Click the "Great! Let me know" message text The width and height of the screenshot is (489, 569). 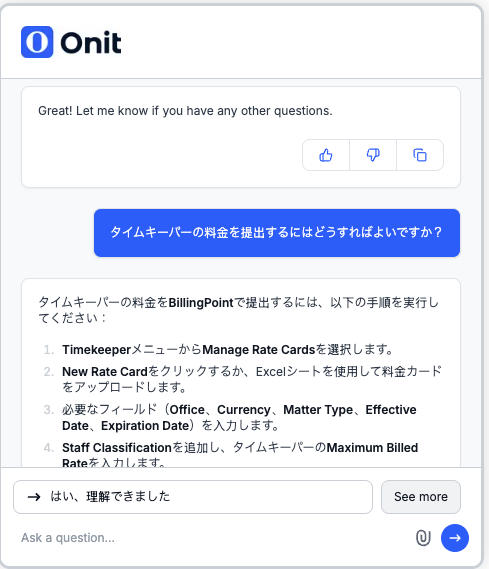tap(185, 111)
